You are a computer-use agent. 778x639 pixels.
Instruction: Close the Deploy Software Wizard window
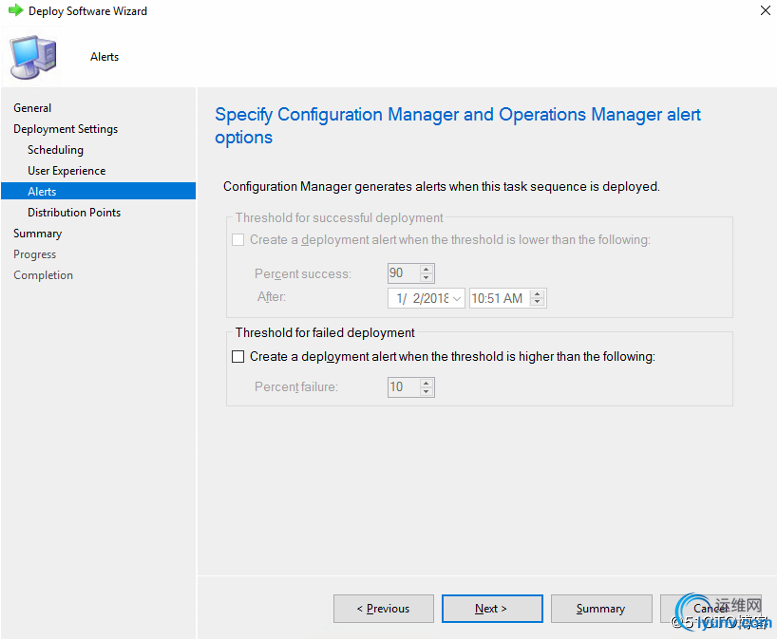point(766,10)
